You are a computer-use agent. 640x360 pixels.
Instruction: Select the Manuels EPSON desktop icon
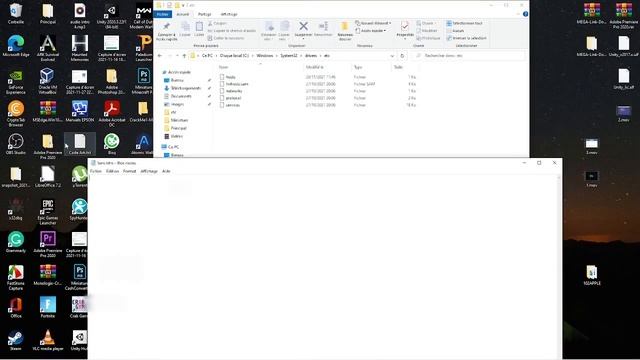click(80, 111)
